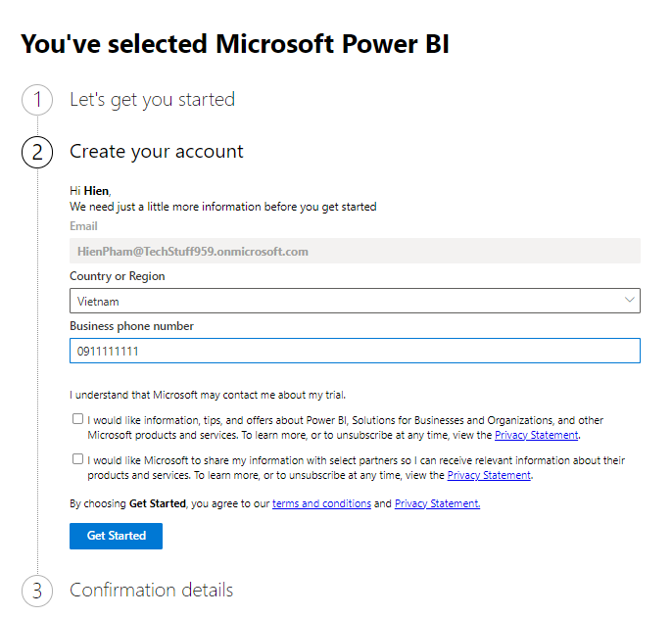The height and width of the screenshot is (617, 672).
Task: Focus the Business phone number field
Action: point(355,351)
